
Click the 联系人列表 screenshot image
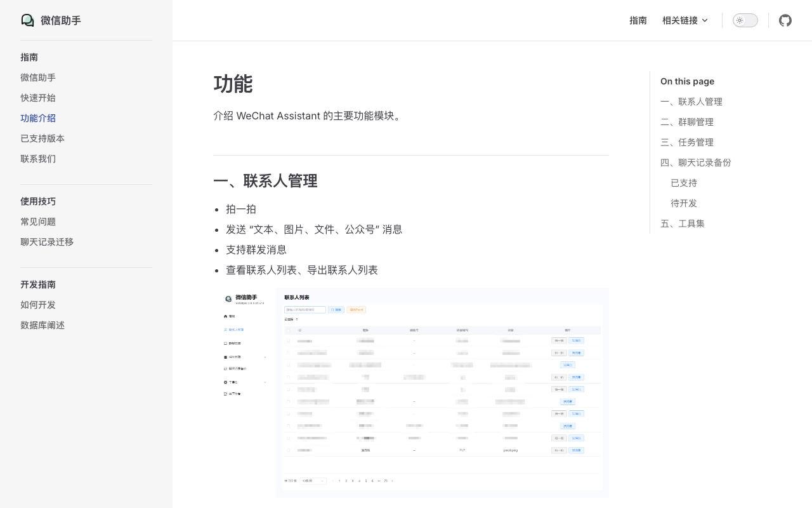pyautogui.click(x=411, y=392)
